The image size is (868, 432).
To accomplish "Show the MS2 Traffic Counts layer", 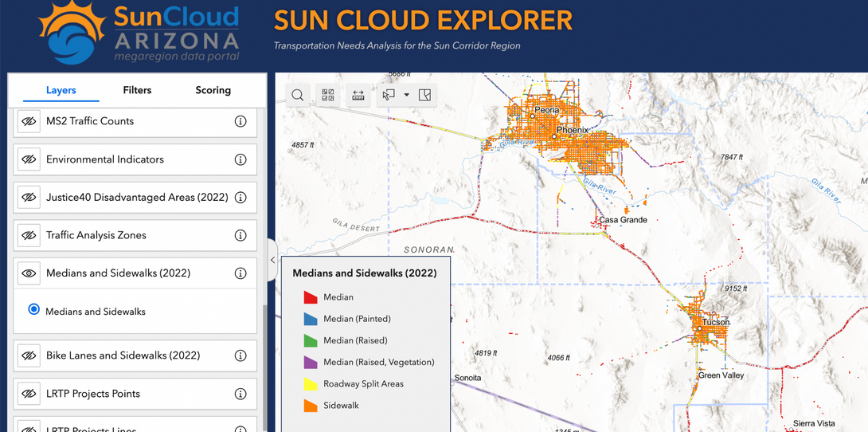I will tap(29, 120).
